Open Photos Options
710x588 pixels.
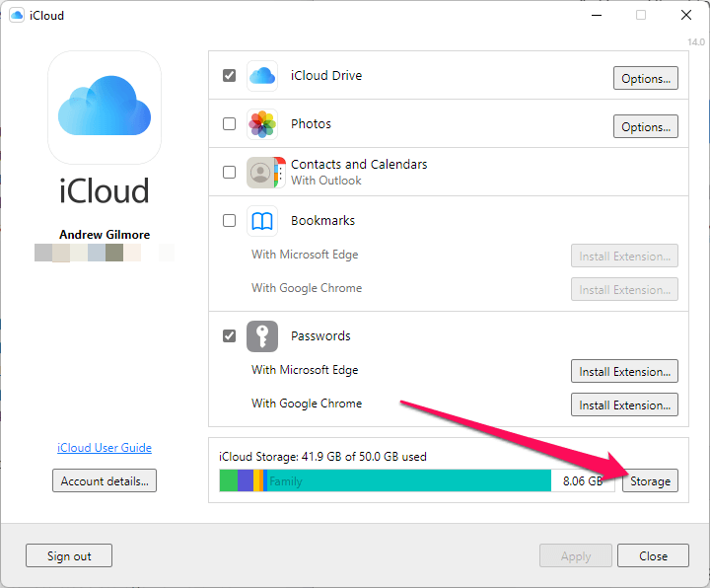(646, 127)
